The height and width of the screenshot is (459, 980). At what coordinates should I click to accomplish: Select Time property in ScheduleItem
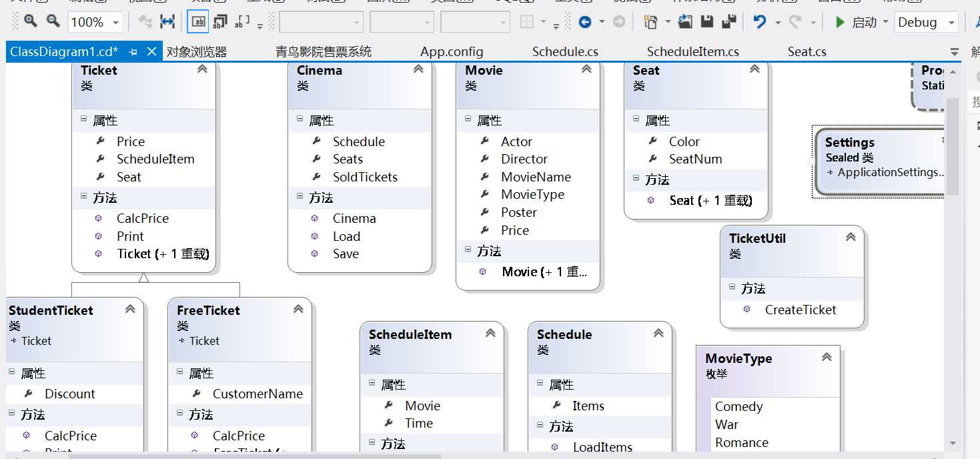419,423
